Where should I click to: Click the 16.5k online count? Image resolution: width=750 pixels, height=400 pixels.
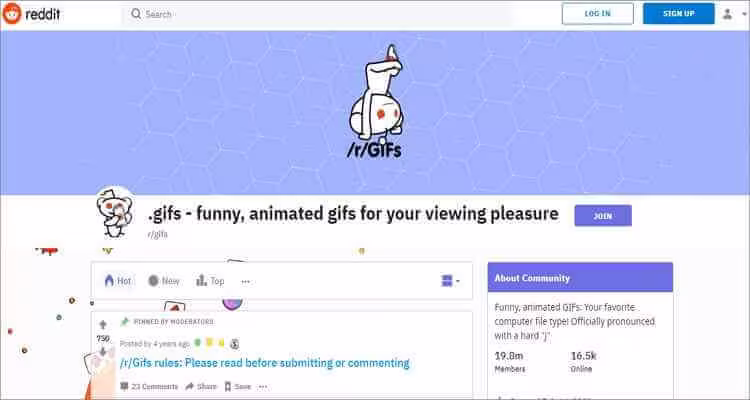point(583,356)
